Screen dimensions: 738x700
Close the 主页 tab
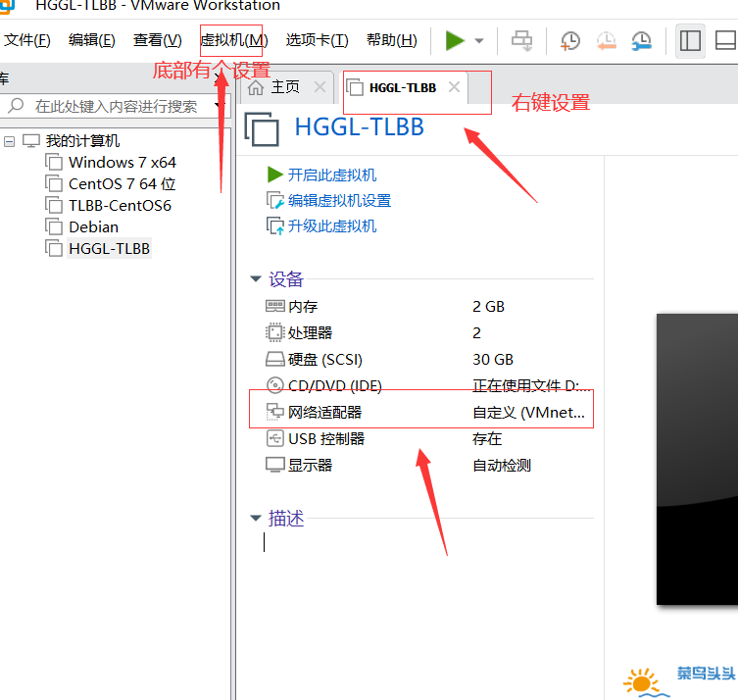click(320, 87)
